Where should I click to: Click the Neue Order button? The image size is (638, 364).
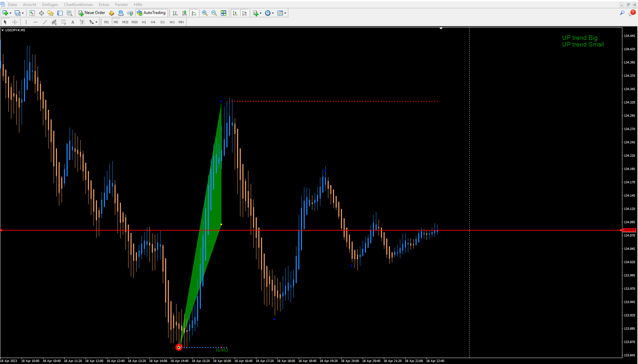pos(92,13)
